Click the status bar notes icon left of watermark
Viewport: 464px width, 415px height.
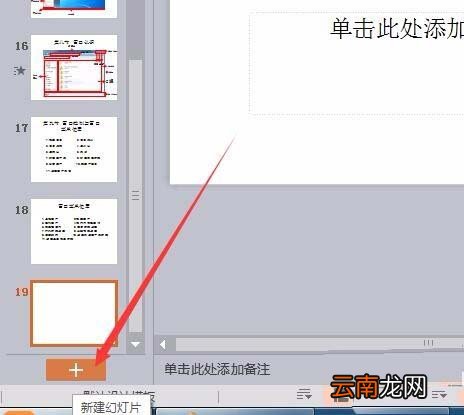pos(304,395)
